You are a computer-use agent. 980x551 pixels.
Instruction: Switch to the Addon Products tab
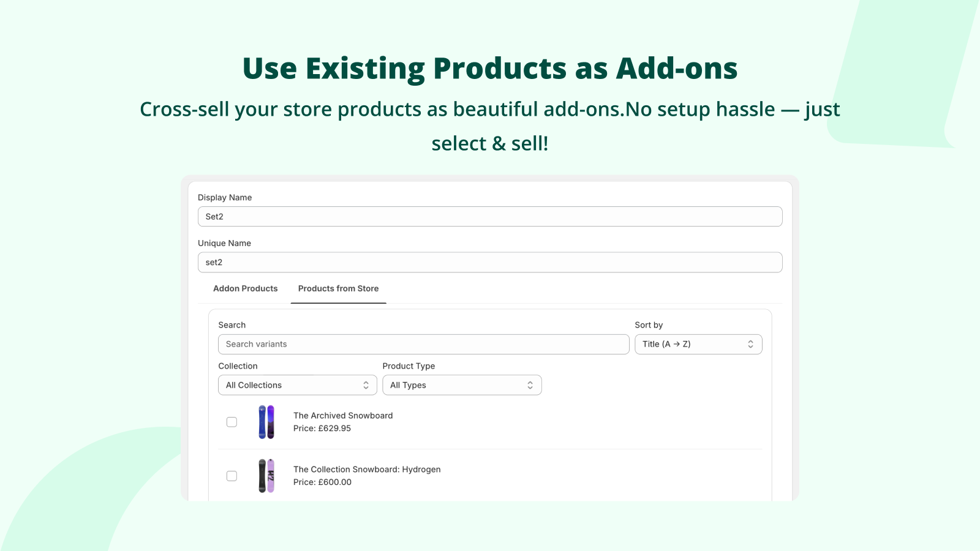[245, 288]
